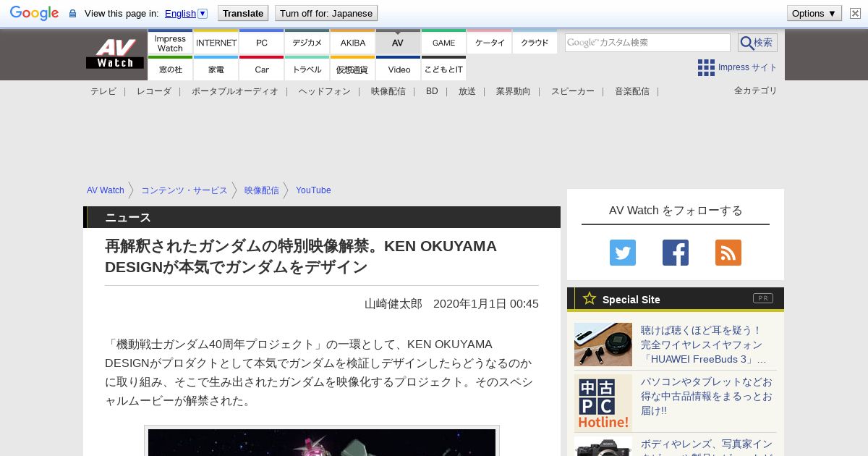Go to 音楽配信 category
Image resolution: width=868 pixels, height=456 pixels.
coord(631,91)
